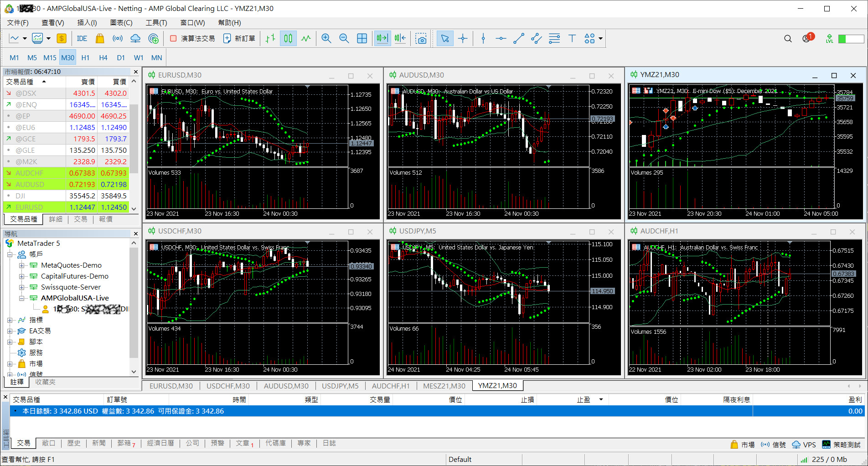
Task: Set the timeframe to H4
Action: (103, 58)
